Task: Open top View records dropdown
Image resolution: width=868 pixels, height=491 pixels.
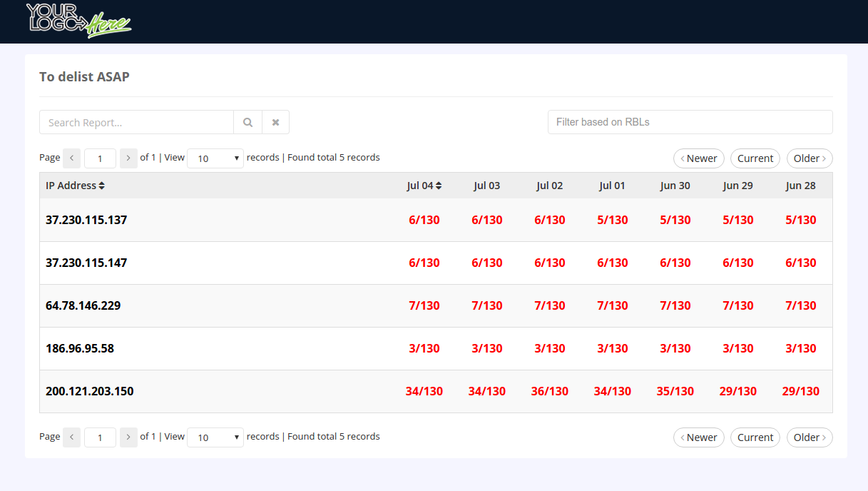Action: pyautogui.click(x=215, y=158)
